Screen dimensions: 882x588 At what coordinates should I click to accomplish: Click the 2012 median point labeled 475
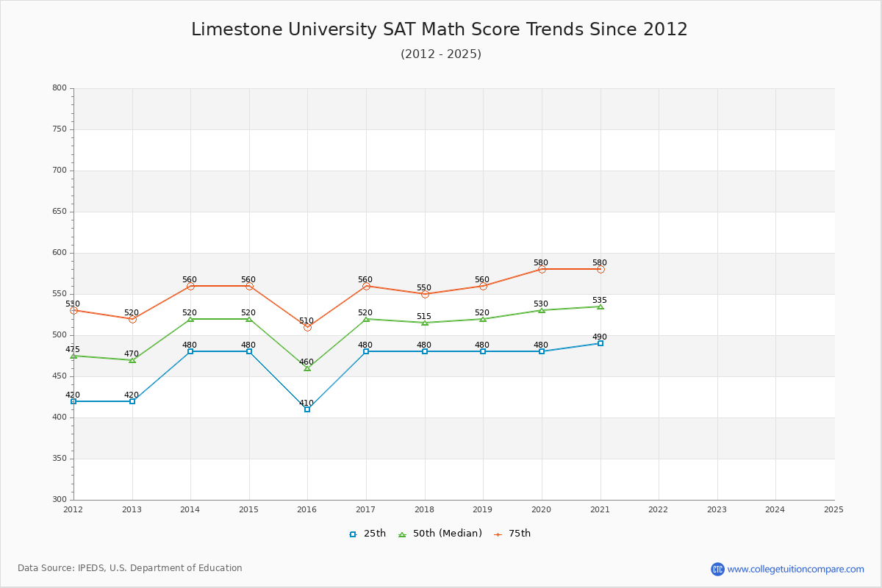point(73,356)
